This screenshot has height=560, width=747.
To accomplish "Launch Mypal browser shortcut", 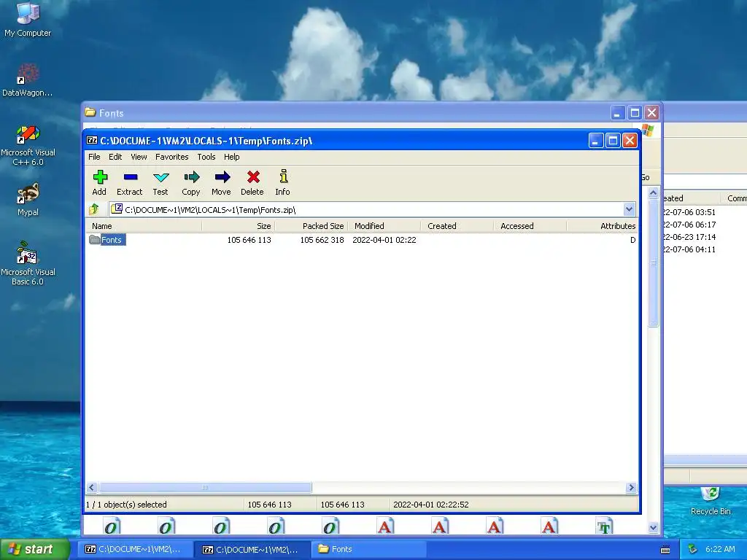I will pyautogui.click(x=28, y=200).
